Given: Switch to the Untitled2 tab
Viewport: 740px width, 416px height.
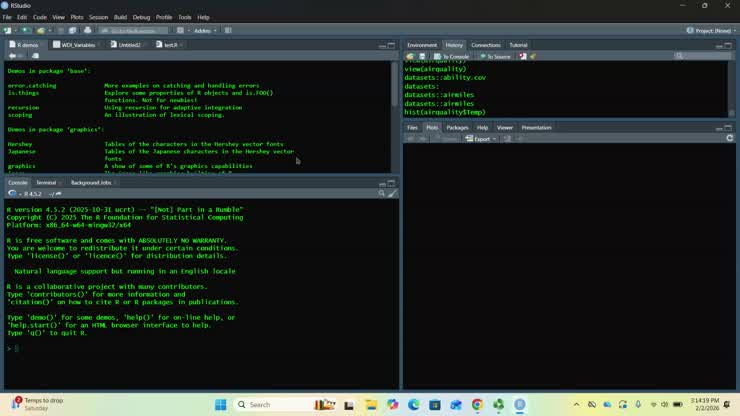Looking at the screenshot, I should [126, 45].
